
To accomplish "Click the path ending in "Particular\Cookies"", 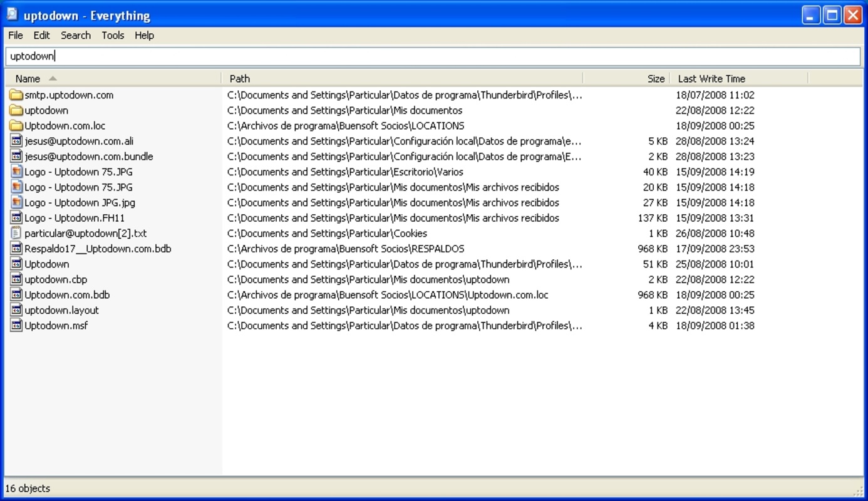I will (x=327, y=234).
